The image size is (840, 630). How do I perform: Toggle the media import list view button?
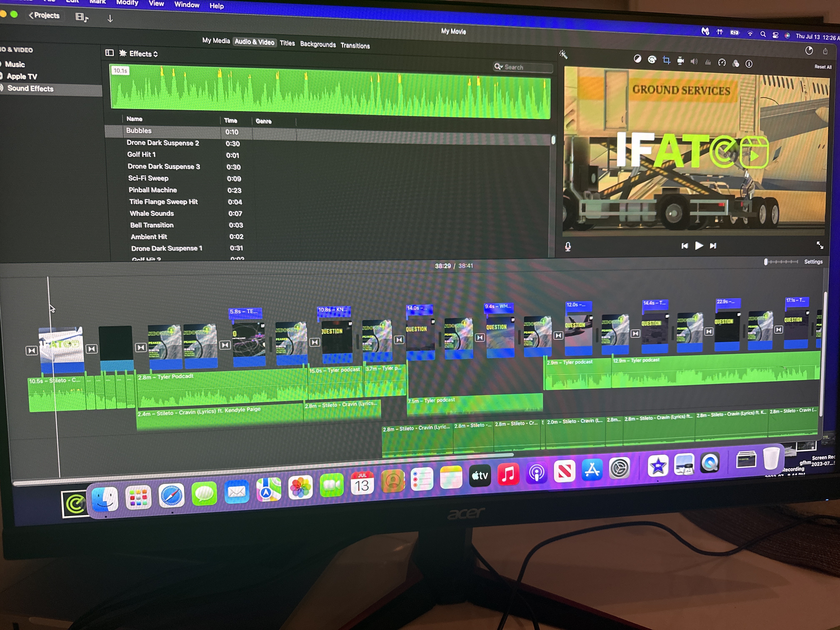tap(81, 17)
